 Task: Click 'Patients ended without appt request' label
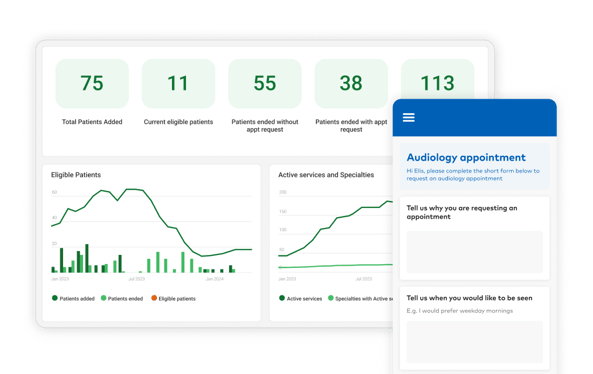265,126
